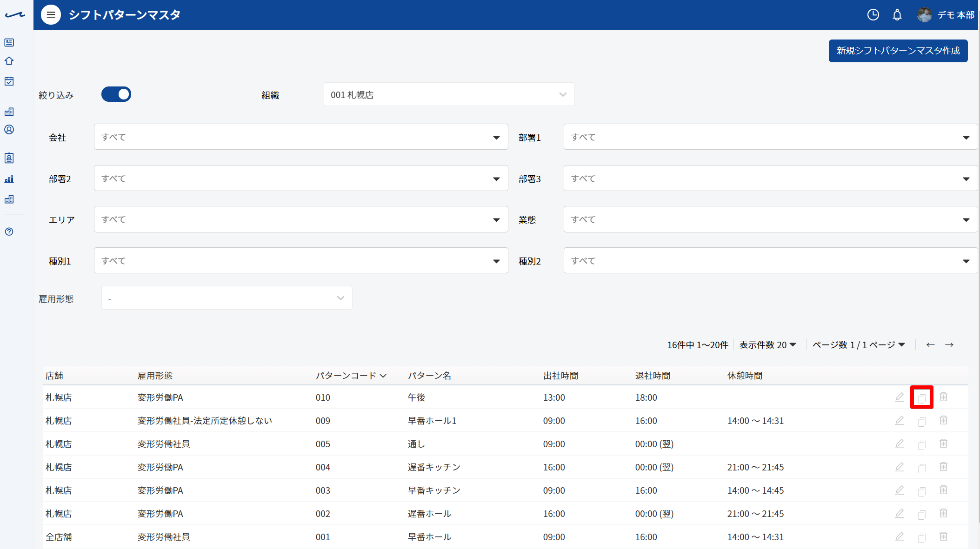Open the 部署2 dropdown

click(x=301, y=178)
